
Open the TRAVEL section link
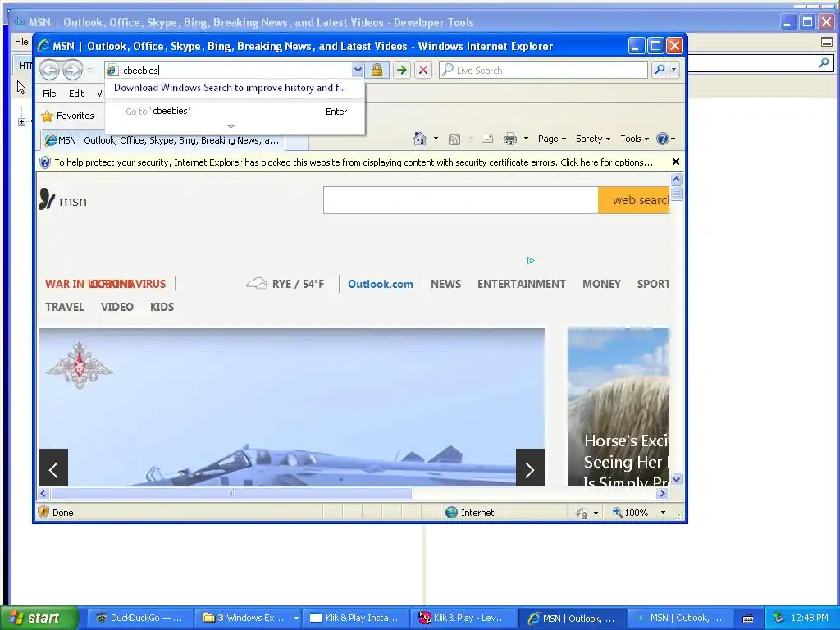tap(64, 307)
